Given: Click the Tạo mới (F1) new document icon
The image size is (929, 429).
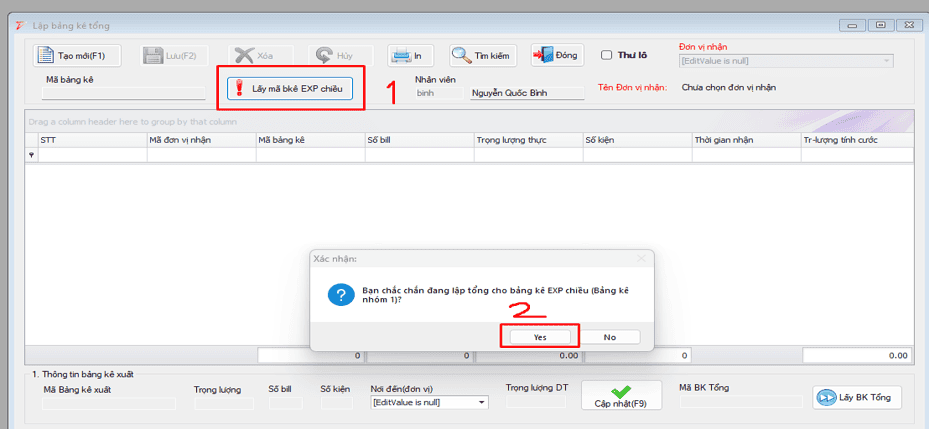Looking at the screenshot, I should pyautogui.click(x=46, y=56).
